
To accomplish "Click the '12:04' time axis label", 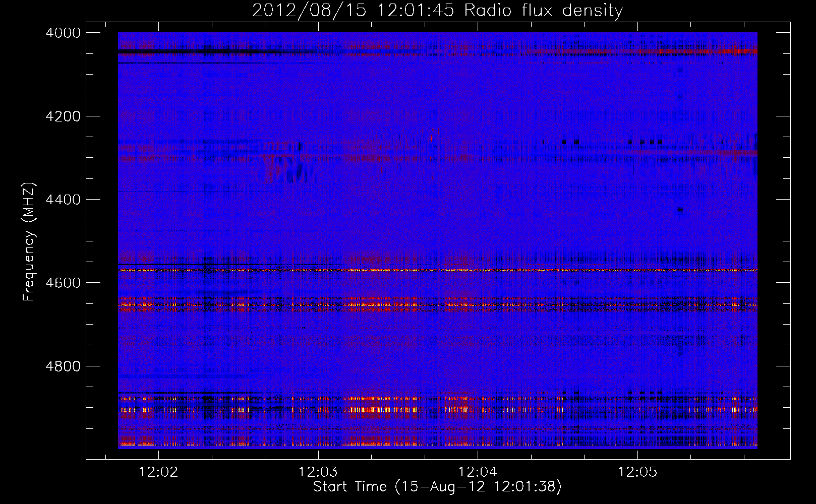I will tap(478, 472).
